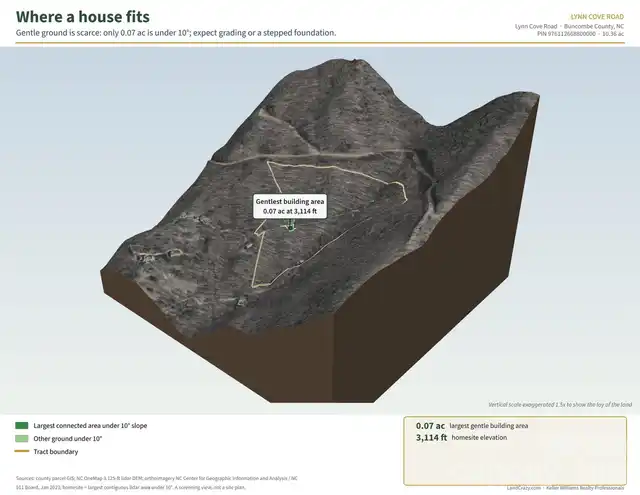
Task: Click the dark green legend swatch
Action: [22, 426]
